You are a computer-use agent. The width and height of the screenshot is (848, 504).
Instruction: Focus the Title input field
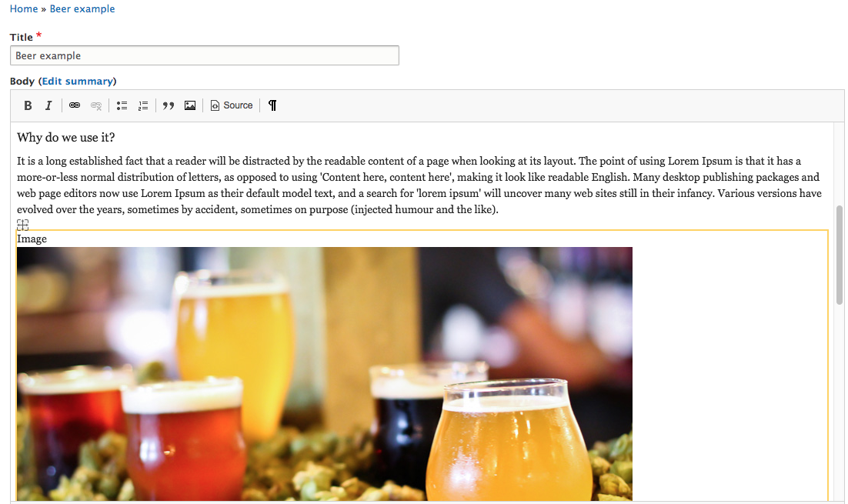pyautogui.click(x=205, y=55)
